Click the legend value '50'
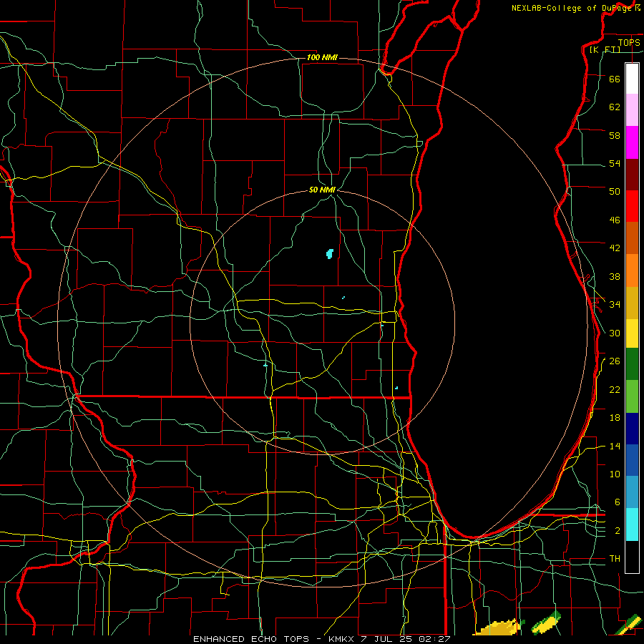Screen dimensions: 644x644 point(615,191)
